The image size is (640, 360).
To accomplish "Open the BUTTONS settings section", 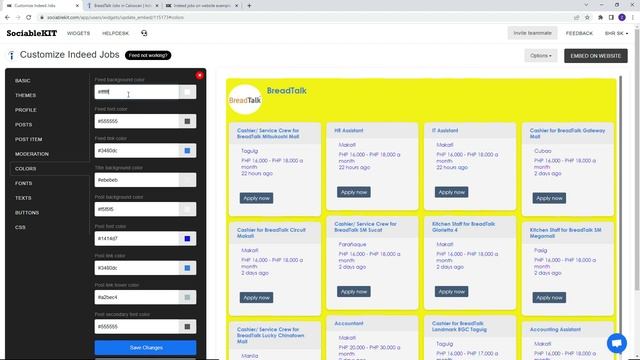I will (x=27, y=213).
